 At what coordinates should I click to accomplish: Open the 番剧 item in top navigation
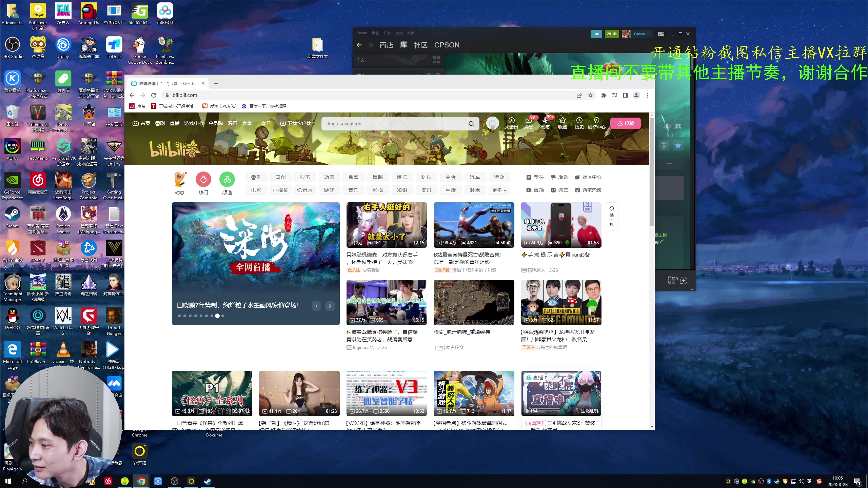160,123
